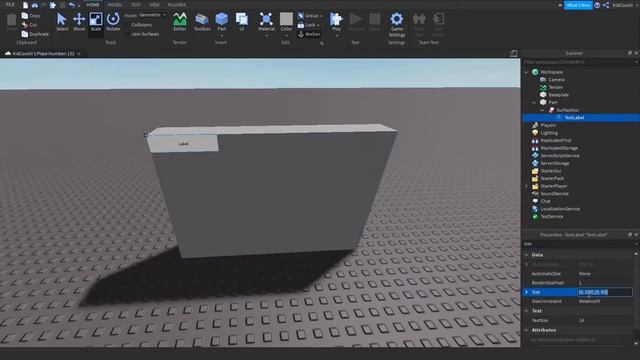Viewport: 640px width, 360px height.
Task: Open Game Settings
Action: click(397, 24)
